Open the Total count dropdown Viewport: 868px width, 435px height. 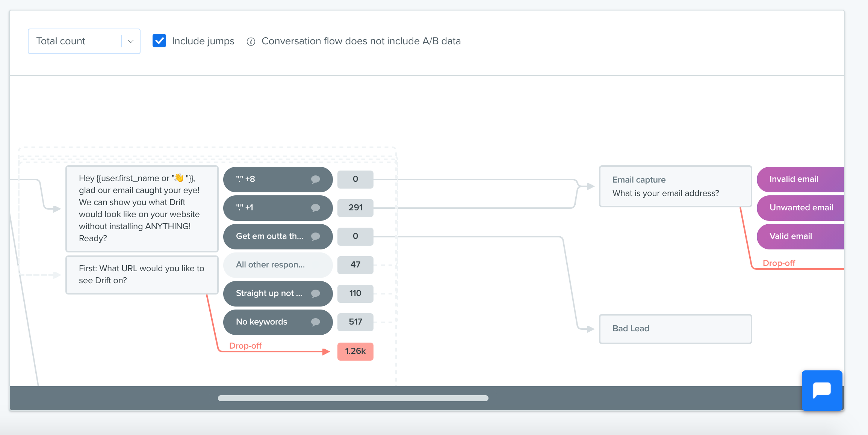click(84, 41)
